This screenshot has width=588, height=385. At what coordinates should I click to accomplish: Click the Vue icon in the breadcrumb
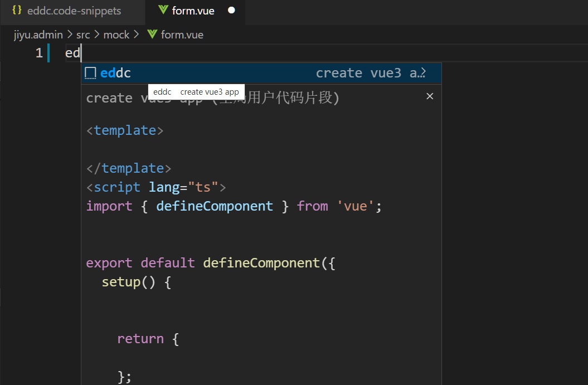pyautogui.click(x=152, y=35)
